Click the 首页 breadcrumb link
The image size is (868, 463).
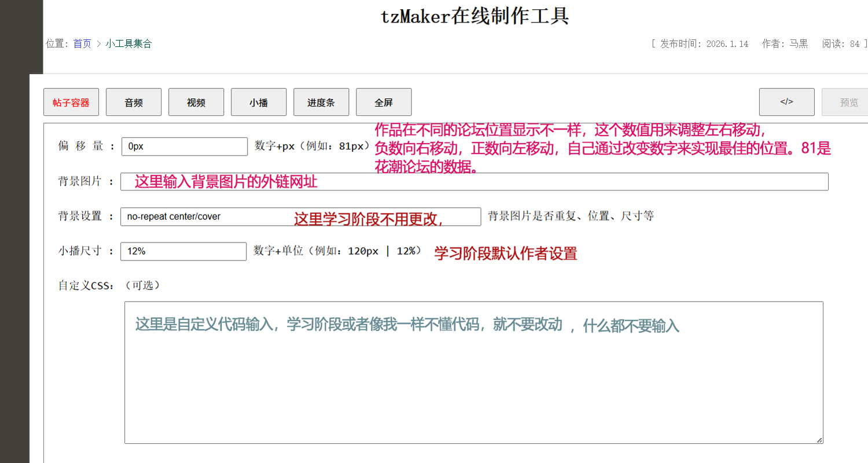pyautogui.click(x=82, y=44)
